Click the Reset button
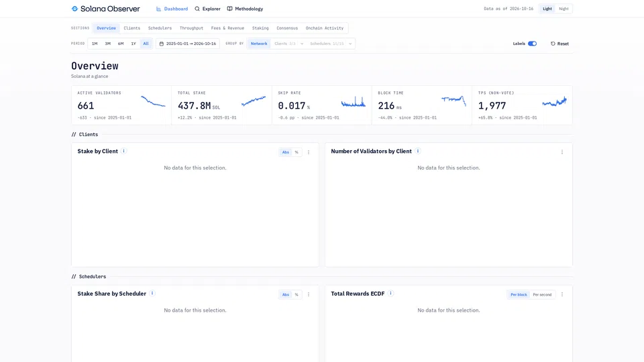 pyautogui.click(x=559, y=44)
